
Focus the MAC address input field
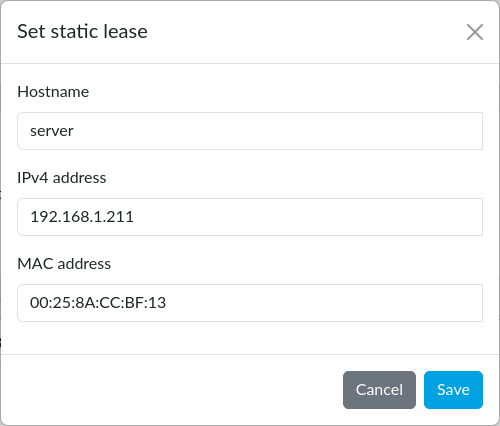click(x=250, y=303)
